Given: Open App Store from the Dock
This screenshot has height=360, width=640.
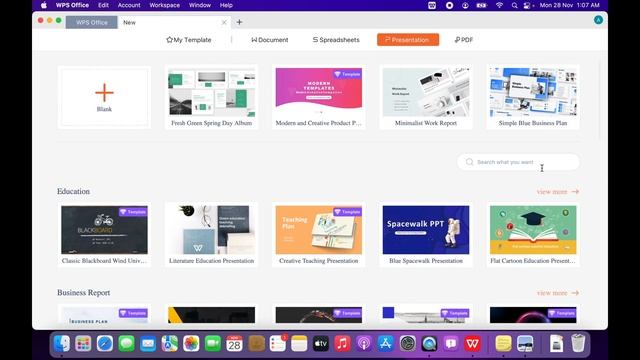Looking at the screenshot, I should click(386, 344).
